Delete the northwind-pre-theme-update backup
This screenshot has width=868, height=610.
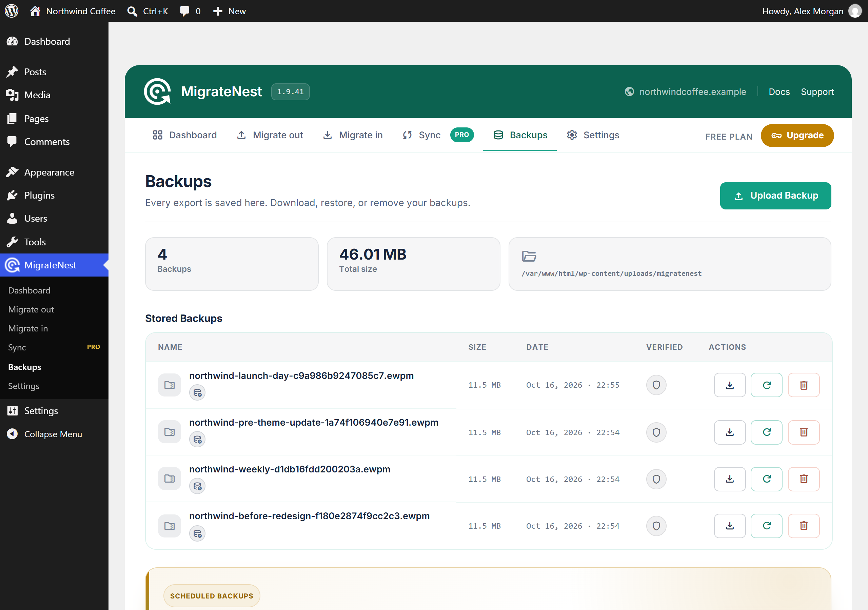(x=803, y=432)
